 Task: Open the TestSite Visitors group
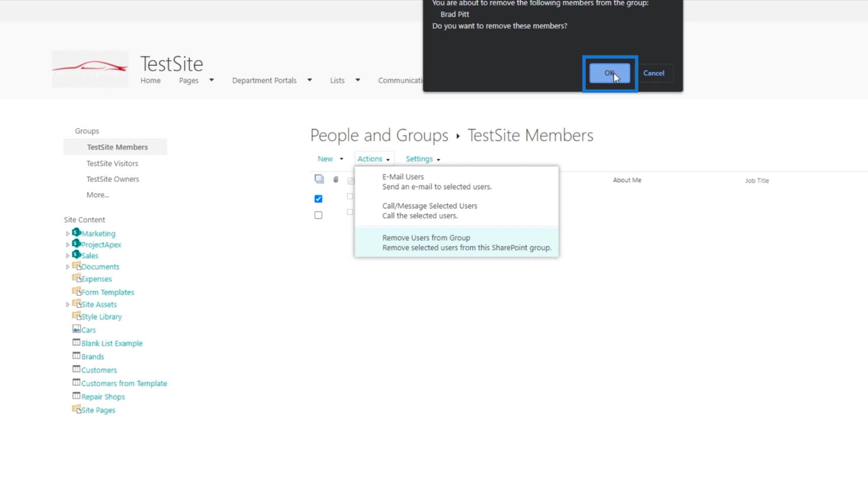[x=112, y=163]
